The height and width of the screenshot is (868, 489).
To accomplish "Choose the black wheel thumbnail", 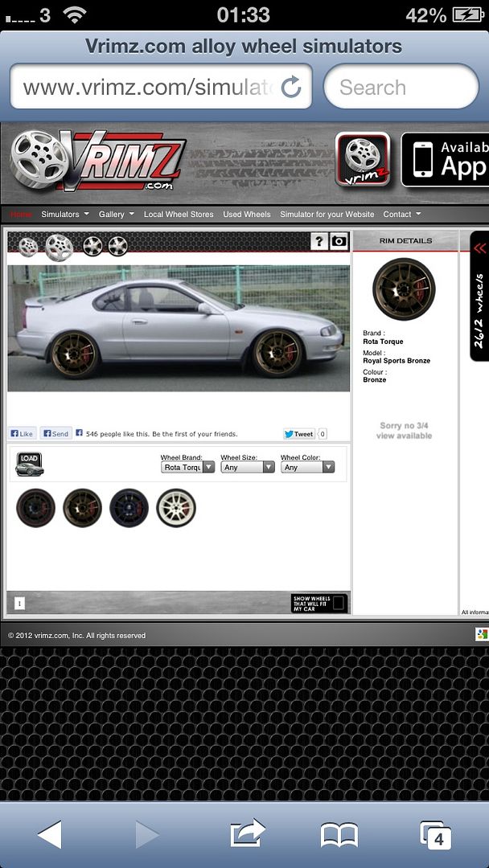I will pos(35,508).
